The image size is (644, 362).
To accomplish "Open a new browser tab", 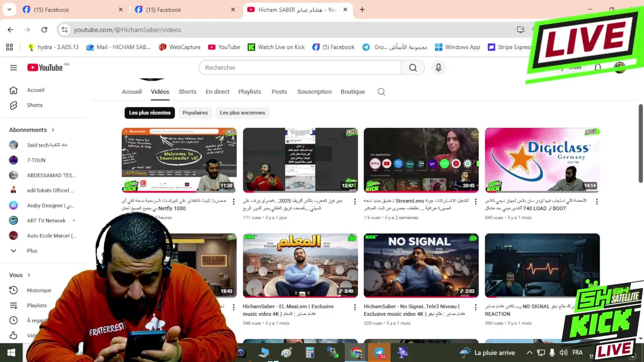I will (362, 10).
